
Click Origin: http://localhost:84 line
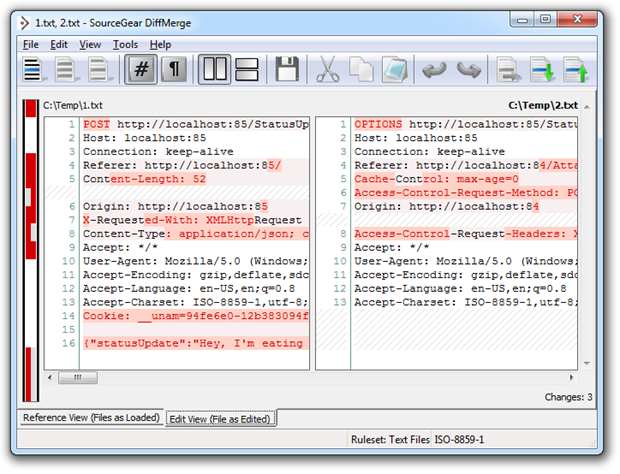point(465,206)
